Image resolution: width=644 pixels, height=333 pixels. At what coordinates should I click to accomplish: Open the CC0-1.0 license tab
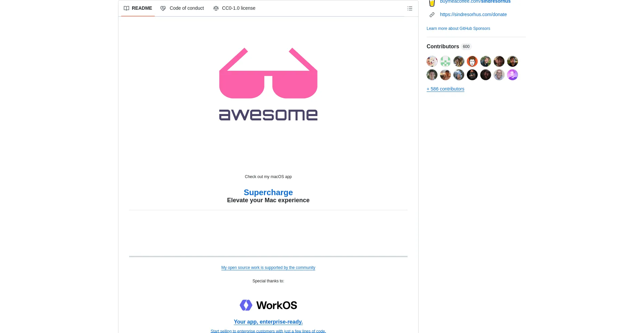234,8
